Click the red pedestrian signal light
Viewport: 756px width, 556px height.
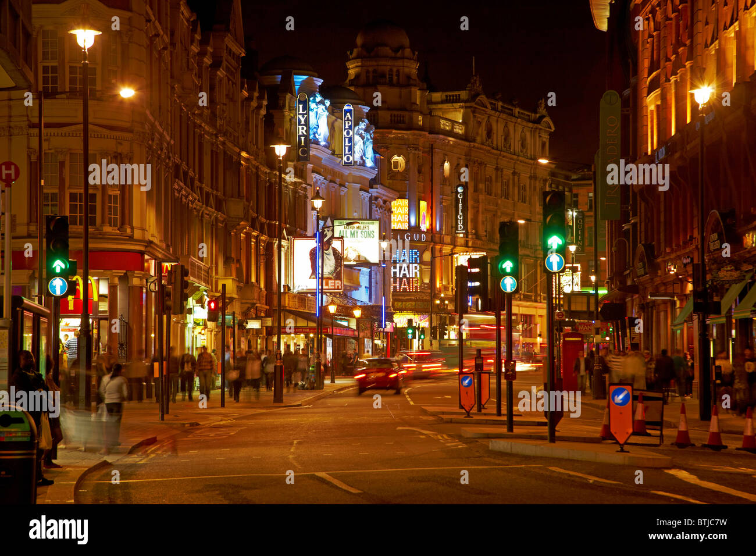[x=212, y=305]
